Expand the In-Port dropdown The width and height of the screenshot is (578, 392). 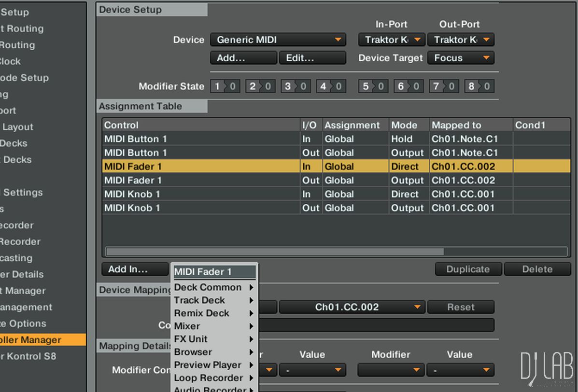point(392,40)
